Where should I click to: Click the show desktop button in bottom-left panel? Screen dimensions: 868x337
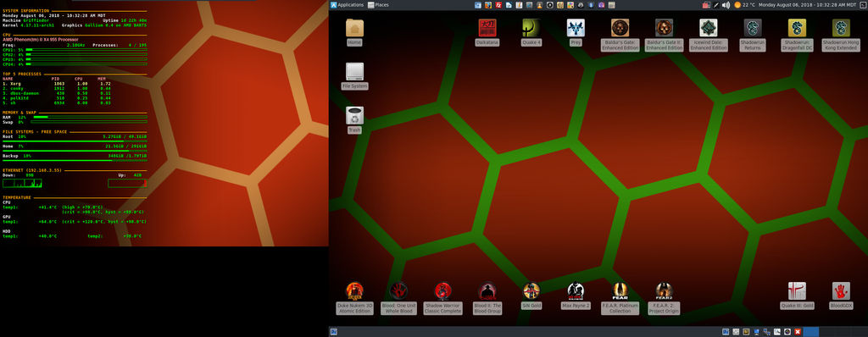tap(334, 332)
